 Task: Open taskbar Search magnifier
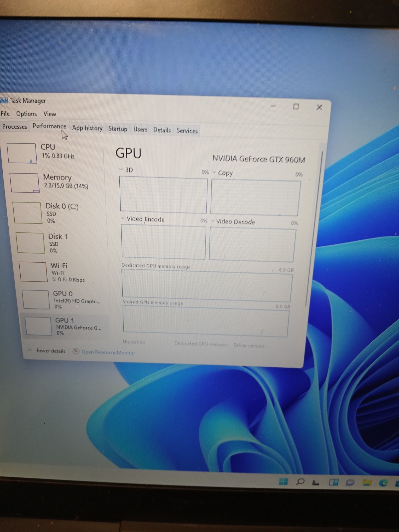pos(300,481)
